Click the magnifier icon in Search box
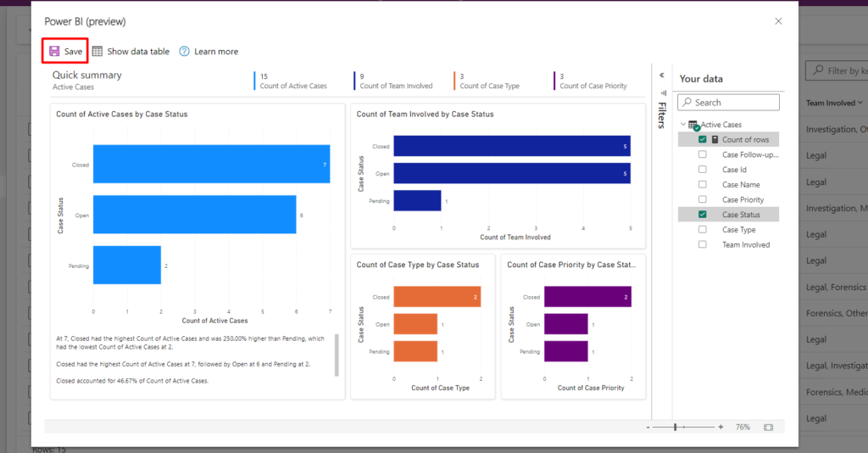 pos(687,103)
